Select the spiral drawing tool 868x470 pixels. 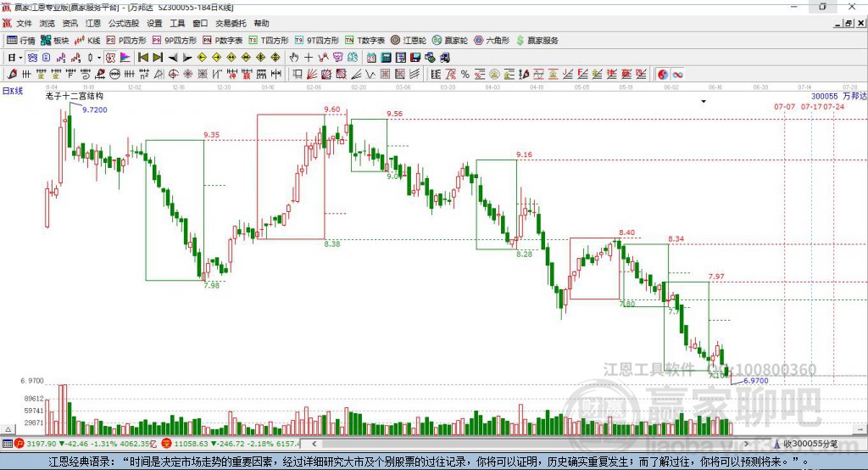point(85,74)
